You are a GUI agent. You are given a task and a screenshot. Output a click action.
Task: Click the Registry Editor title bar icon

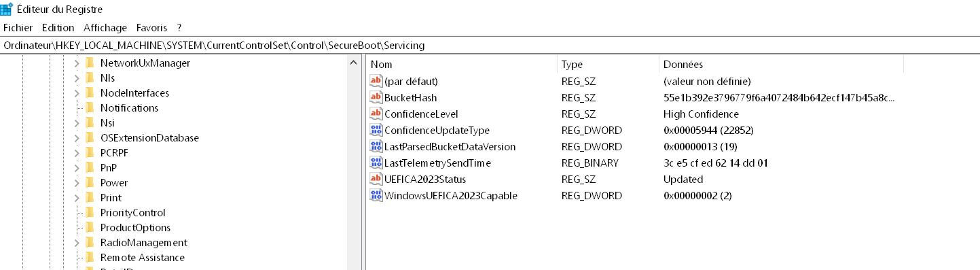(7, 9)
